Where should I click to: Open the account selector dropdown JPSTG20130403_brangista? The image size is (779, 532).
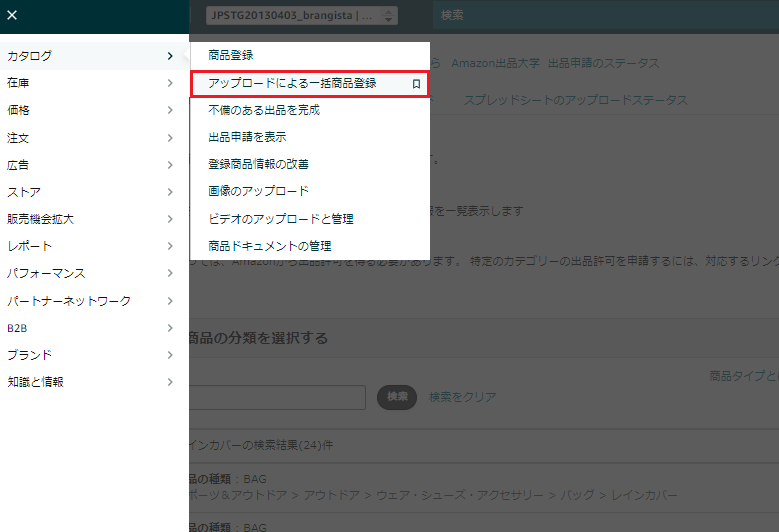point(302,16)
